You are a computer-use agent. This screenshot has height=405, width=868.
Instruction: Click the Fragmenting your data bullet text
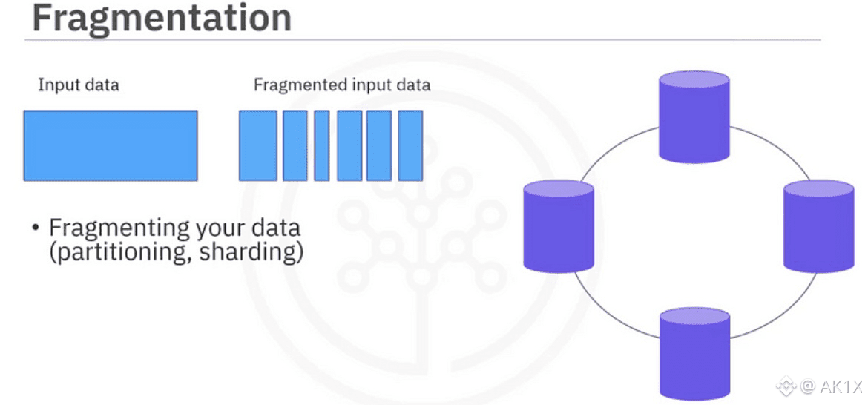tap(176, 227)
